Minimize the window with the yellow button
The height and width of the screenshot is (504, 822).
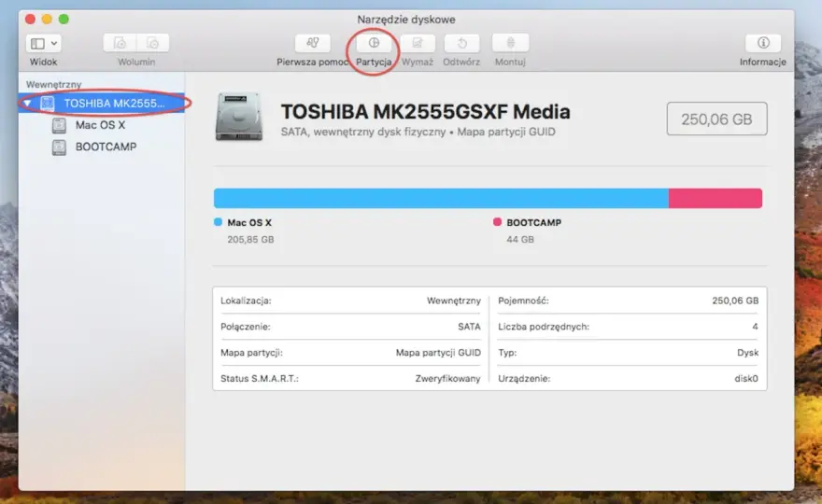pyautogui.click(x=47, y=20)
